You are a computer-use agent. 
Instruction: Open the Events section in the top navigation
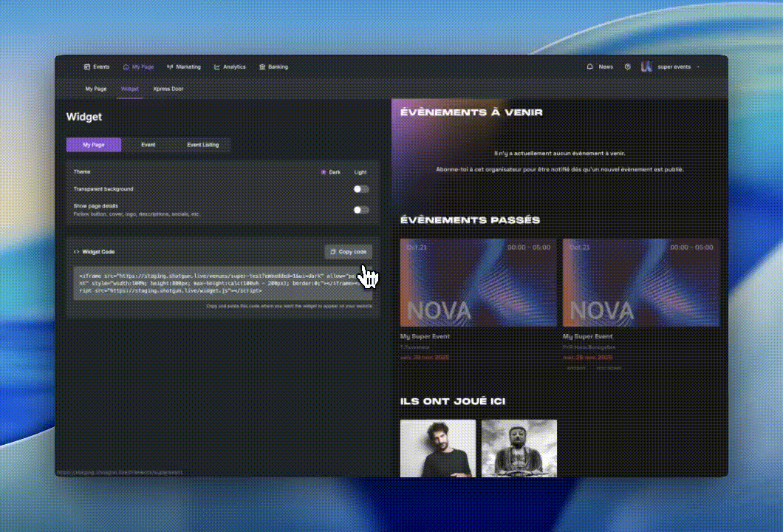coord(96,67)
